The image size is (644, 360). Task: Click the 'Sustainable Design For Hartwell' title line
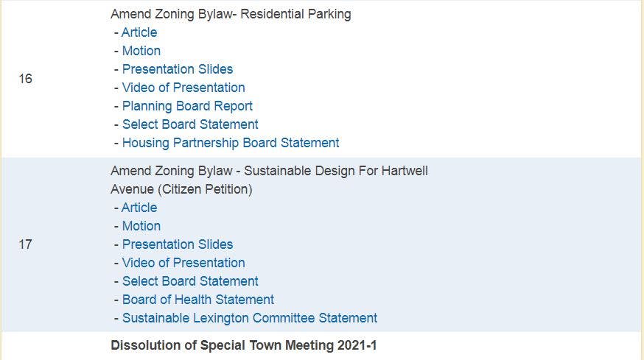[269, 171]
